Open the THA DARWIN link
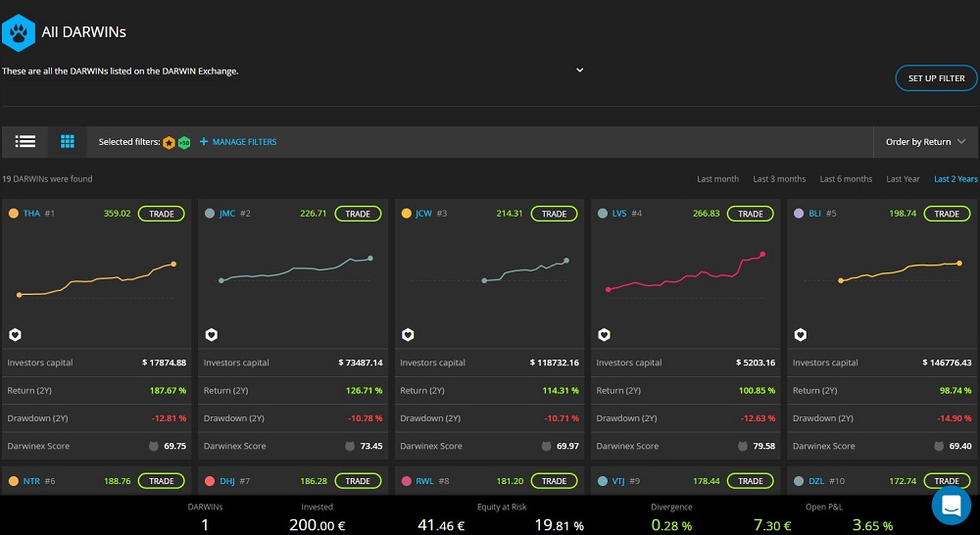Screen dimensions: 980x535 click(x=31, y=214)
